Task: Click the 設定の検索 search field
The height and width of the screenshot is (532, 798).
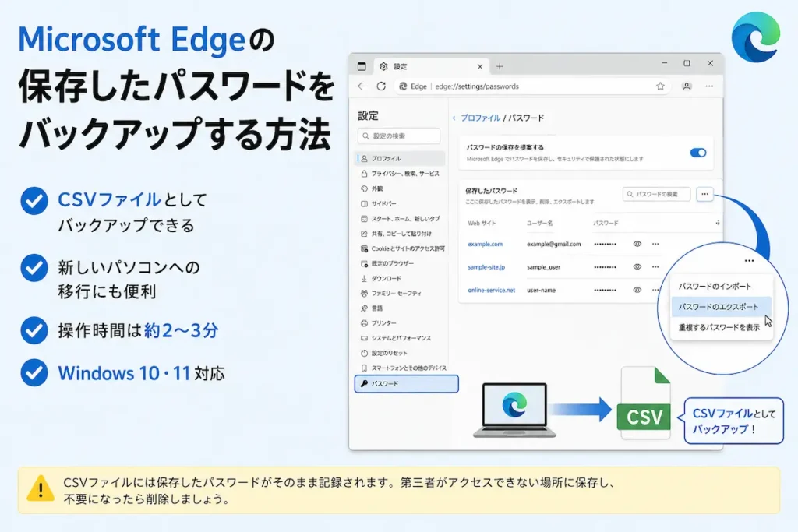Action: [x=399, y=136]
